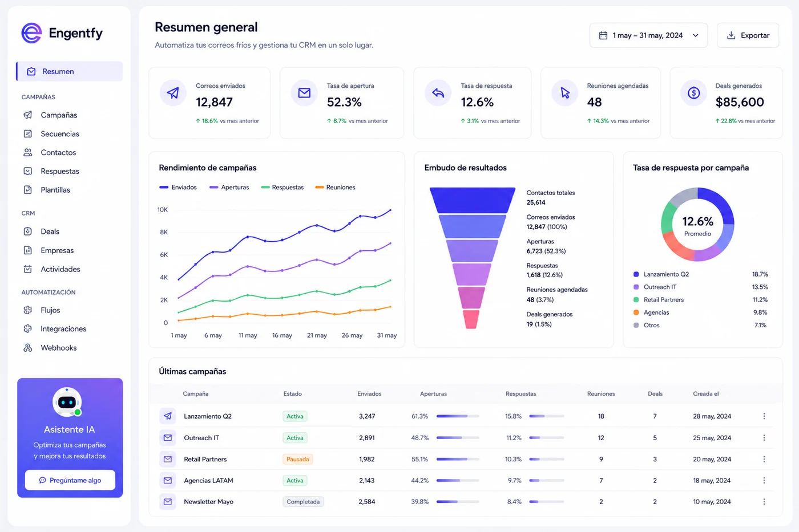Click the Engentfy logo icon
The width and height of the screenshot is (799, 532).
pos(31,33)
